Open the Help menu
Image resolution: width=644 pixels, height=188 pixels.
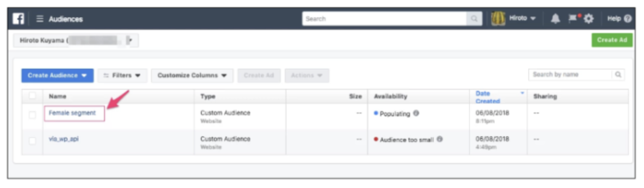pyautogui.click(x=619, y=19)
